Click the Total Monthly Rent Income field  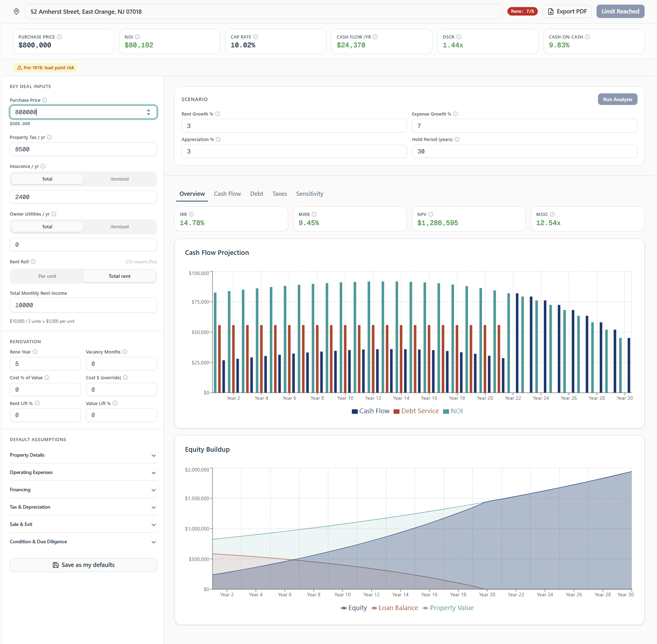click(x=83, y=305)
